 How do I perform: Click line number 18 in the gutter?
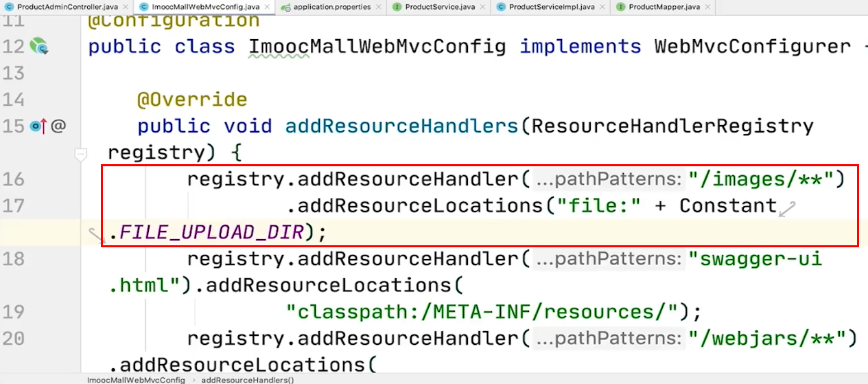coord(14,259)
